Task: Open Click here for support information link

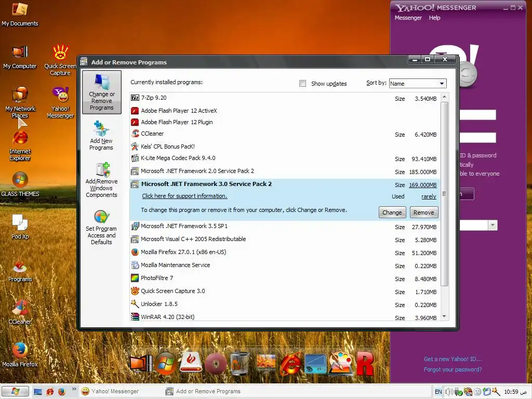Action: point(184,196)
